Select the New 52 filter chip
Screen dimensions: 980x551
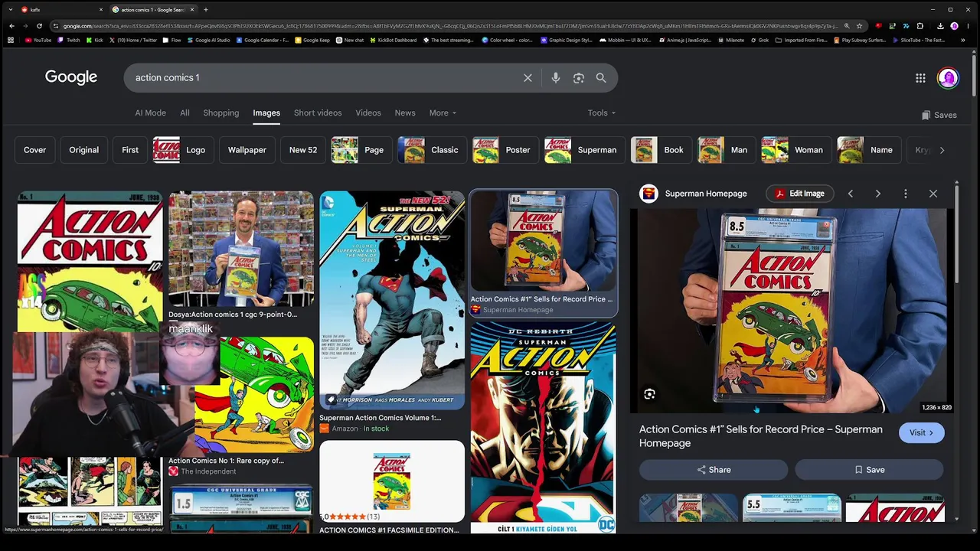tap(303, 150)
